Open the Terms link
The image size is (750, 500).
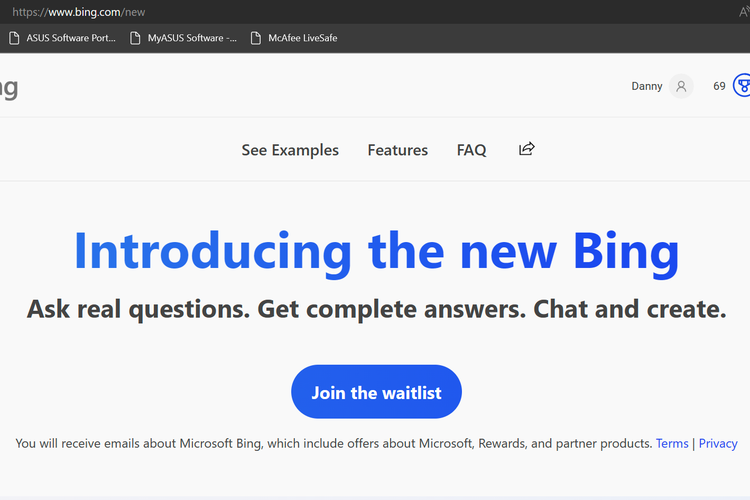[672, 443]
